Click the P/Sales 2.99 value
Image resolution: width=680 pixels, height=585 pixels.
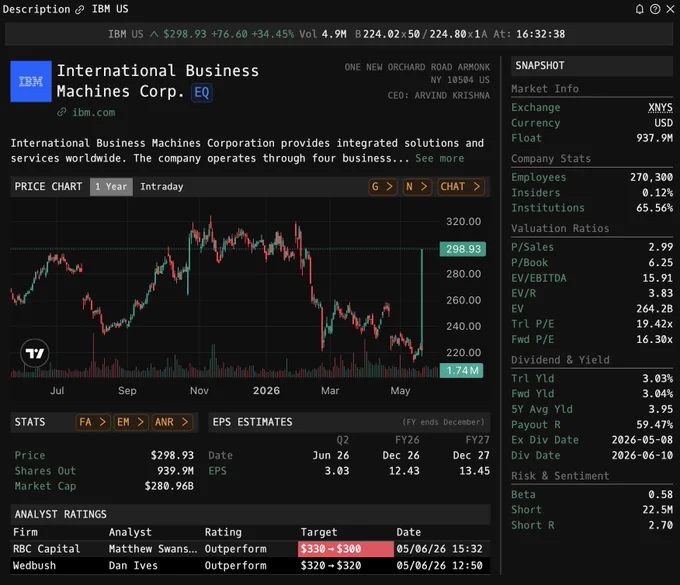click(x=660, y=247)
